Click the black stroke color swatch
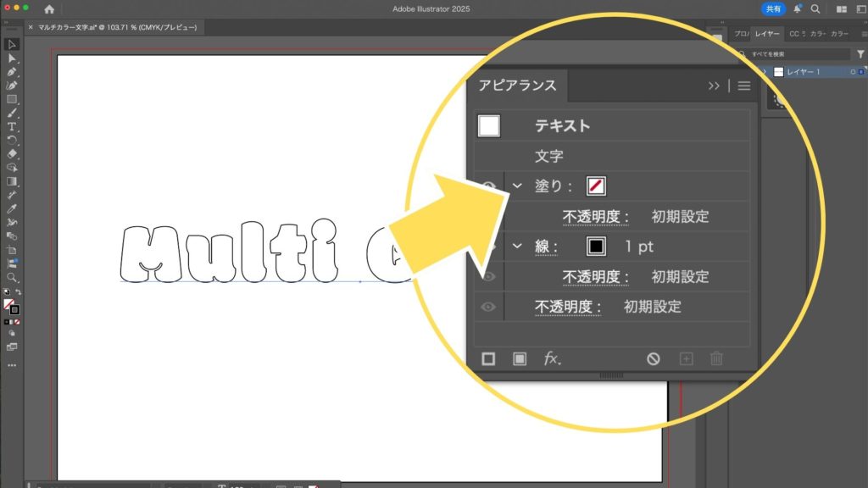The image size is (868, 488). pos(596,246)
